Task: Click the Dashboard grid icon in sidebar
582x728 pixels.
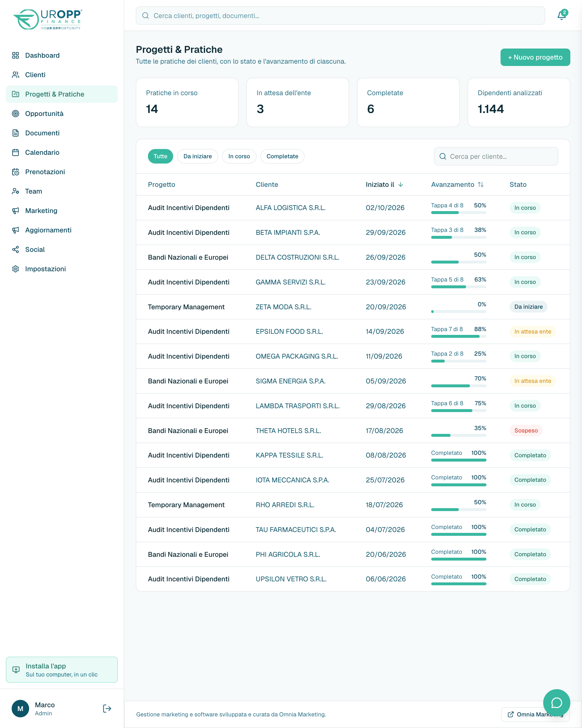Action: (16, 55)
